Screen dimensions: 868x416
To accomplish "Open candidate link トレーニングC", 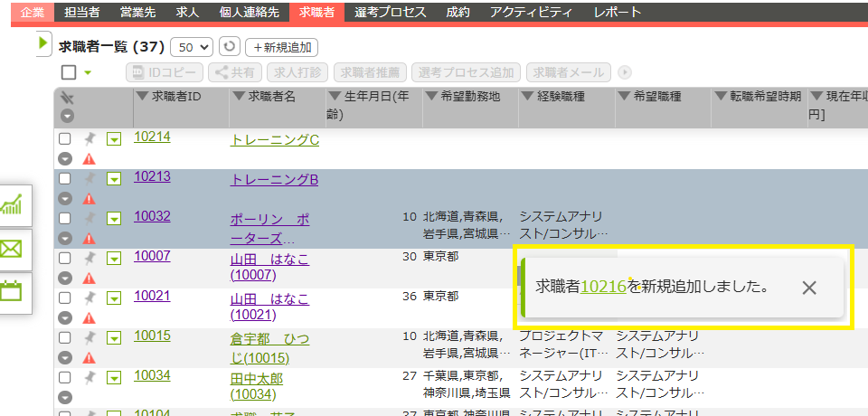I will pyautogui.click(x=275, y=140).
